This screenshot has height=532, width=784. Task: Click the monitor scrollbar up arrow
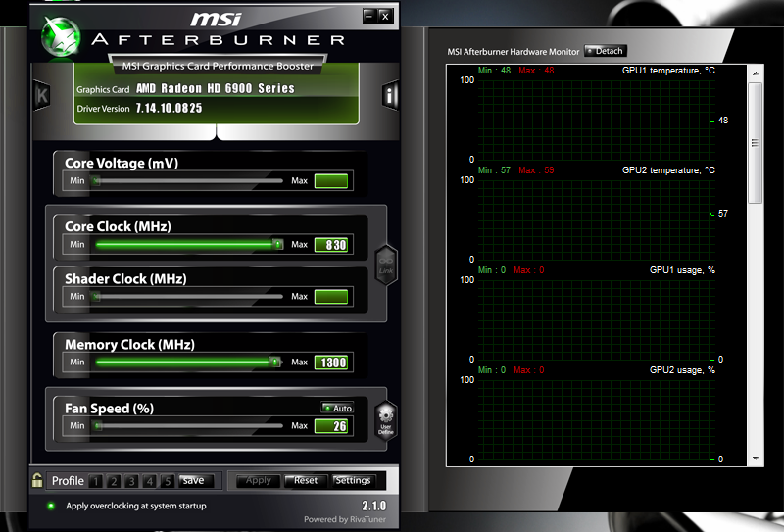756,73
